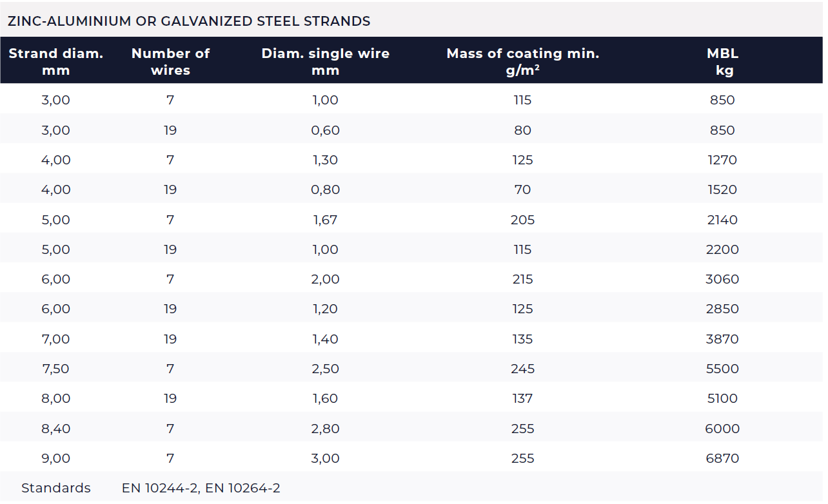Click the MBL value 3060

tap(722, 279)
